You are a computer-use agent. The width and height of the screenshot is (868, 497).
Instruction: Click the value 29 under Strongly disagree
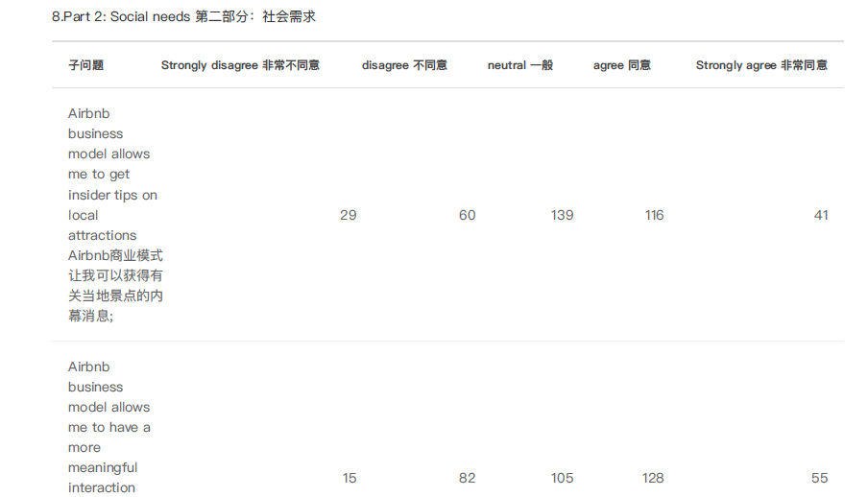348,215
